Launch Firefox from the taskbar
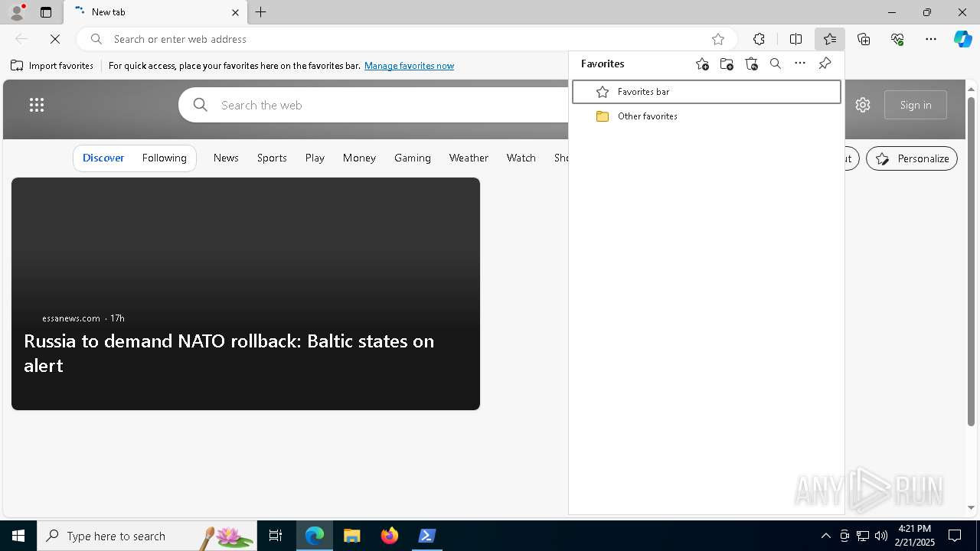 (x=390, y=536)
